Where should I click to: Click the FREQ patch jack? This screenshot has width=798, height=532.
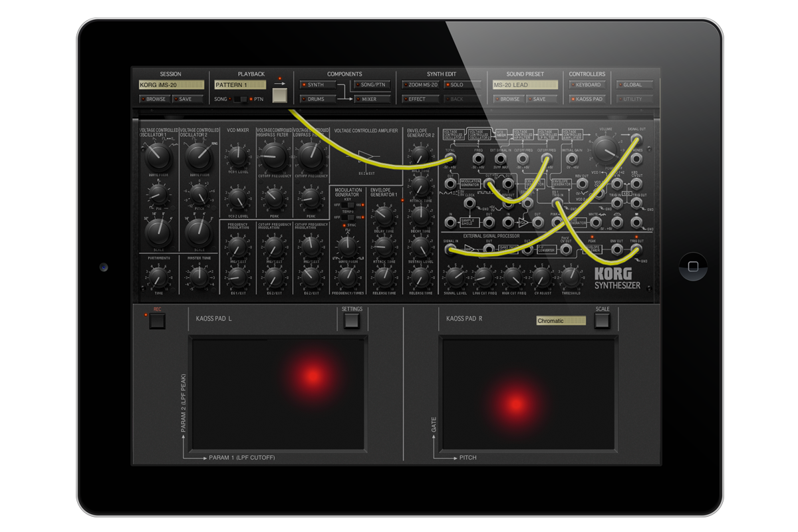[x=478, y=159]
